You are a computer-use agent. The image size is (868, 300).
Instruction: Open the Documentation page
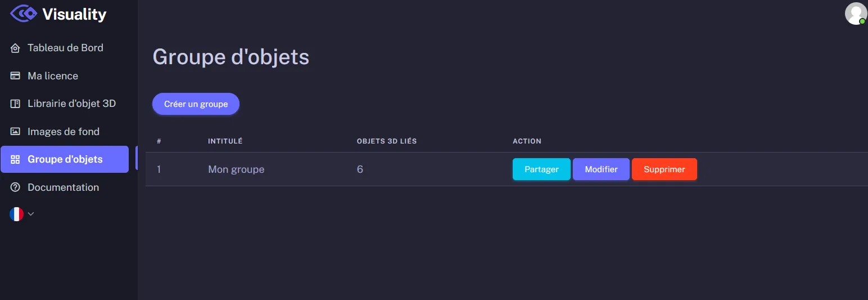point(63,187)
